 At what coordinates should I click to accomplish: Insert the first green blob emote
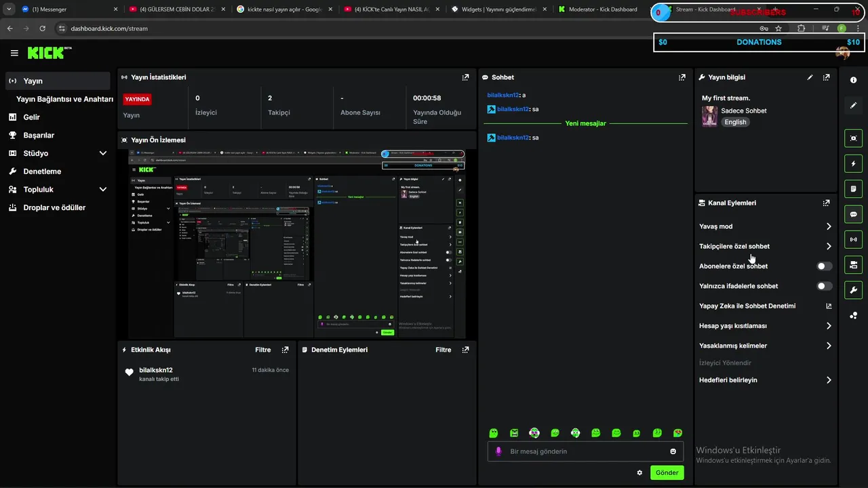(494, 433)
